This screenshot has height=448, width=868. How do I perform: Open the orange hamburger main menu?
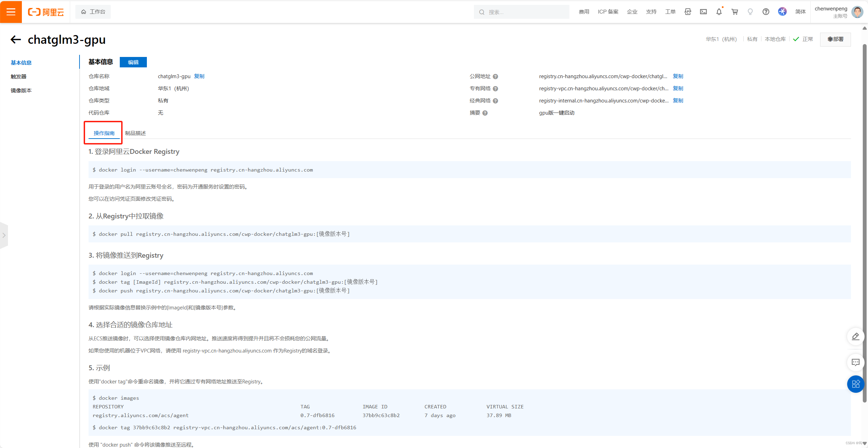point(11,12)
